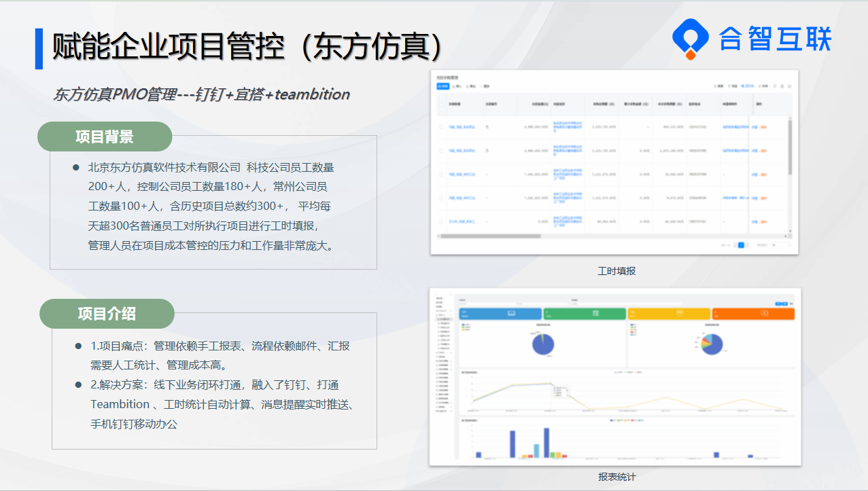Click the multicolored right pie chart in the dashboard

pyautogui.click(x=712, y=343)
